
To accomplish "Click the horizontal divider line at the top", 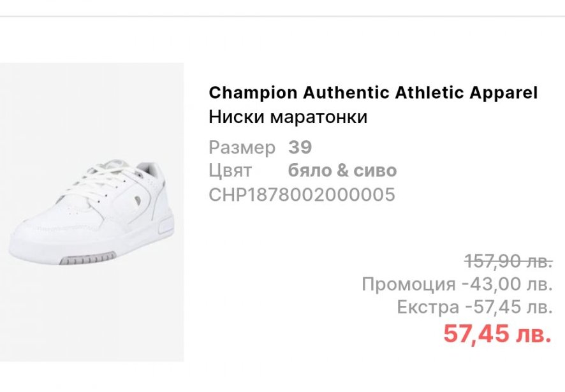I will click(282, 16).
